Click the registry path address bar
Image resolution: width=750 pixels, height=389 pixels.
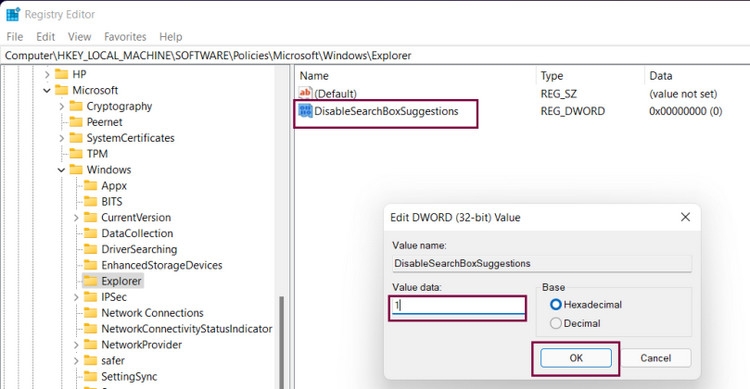click(x=375, y=56)
